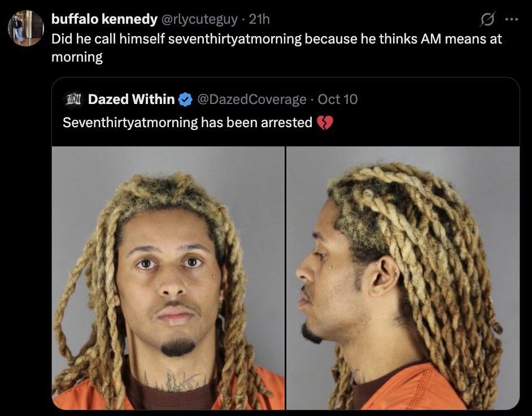
Task: Visit the @DazedCoverage handle
Action: click(x=251, y=99)
